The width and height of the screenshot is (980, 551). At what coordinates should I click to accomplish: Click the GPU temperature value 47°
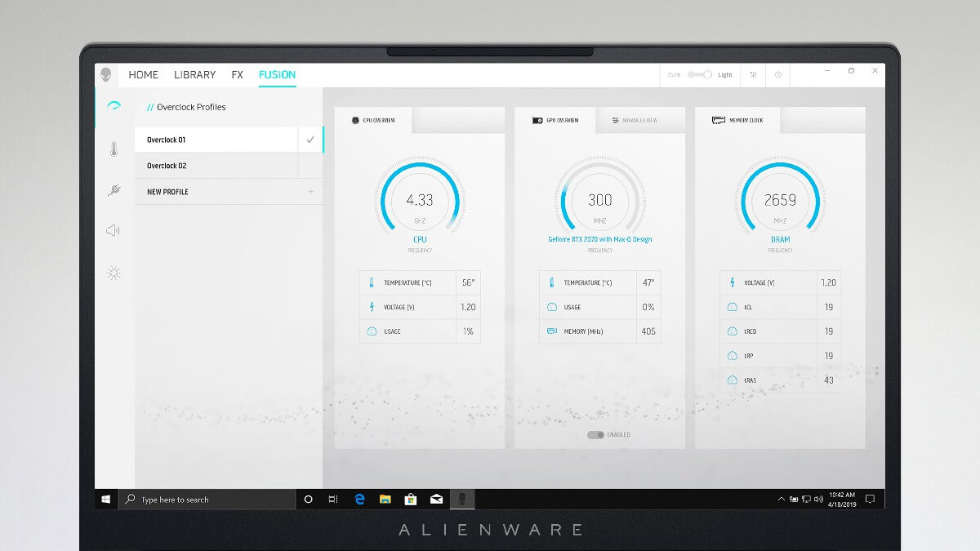[x=648, y=282]
